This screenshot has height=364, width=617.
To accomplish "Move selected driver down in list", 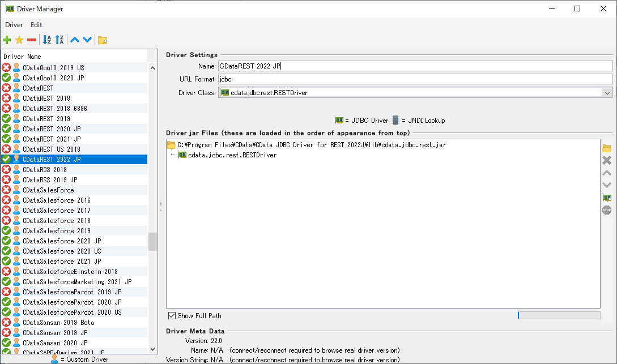I will pos(87,40).
